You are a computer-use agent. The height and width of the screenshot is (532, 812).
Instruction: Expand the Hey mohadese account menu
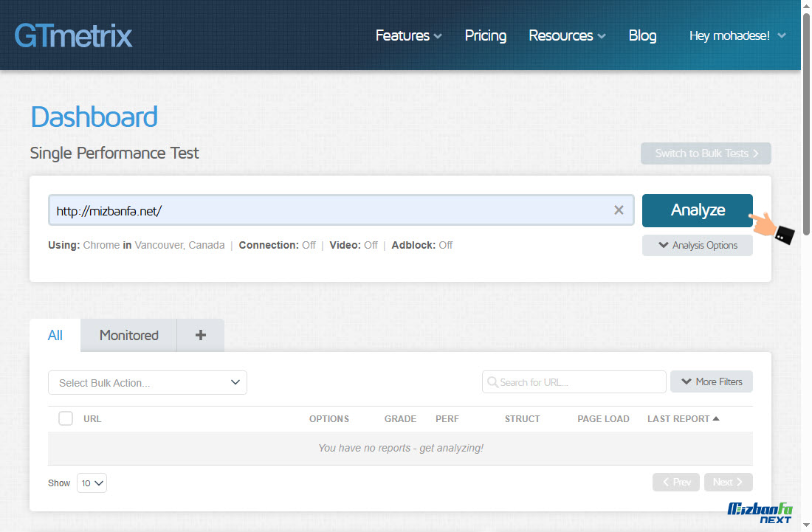tap(737, 35)
